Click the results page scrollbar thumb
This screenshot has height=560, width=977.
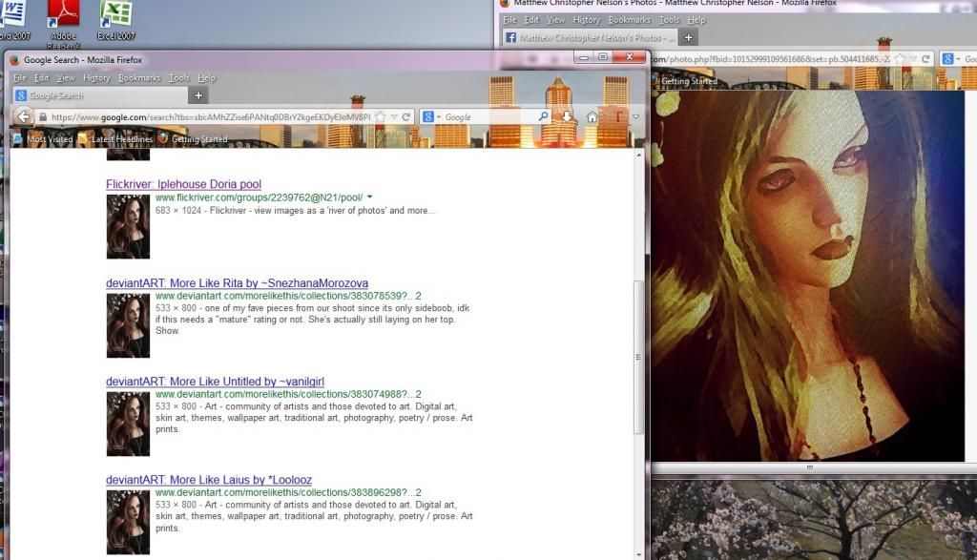[638, 357]
